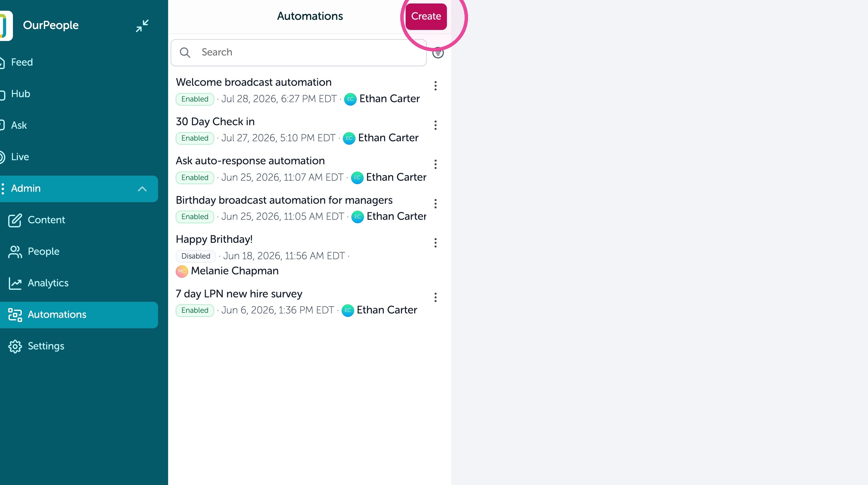Image resolution: width=868 pixels, height=485 pixels.
Task: Open Ask auto-response automation entry
Action: coord(250,161)
